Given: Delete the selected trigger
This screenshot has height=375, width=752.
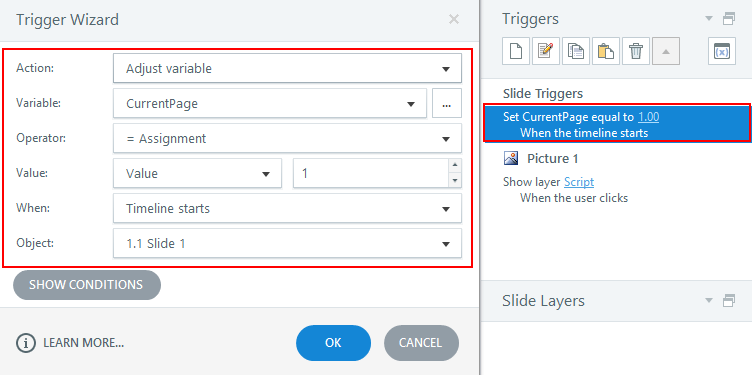Looking at the screenshot, I should [635, 51].
